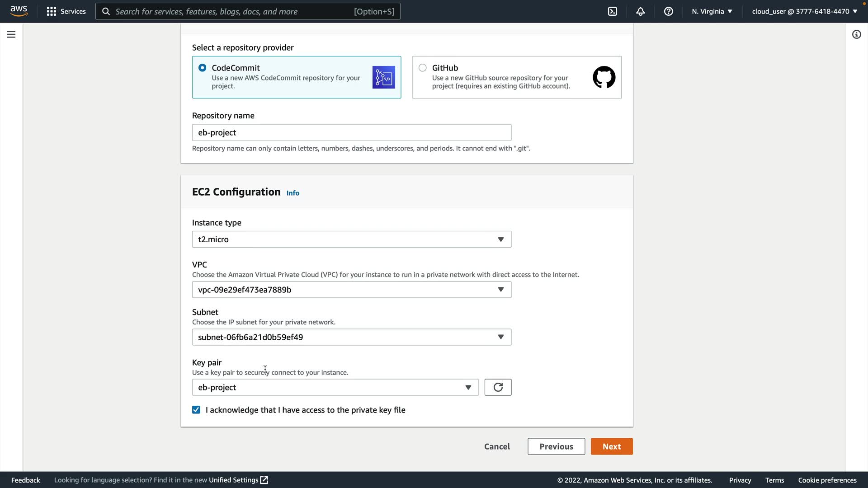This screenshot has width=868, height=488.
Task: Open the hamburger side navigation menu
Action: click(11, 34)
